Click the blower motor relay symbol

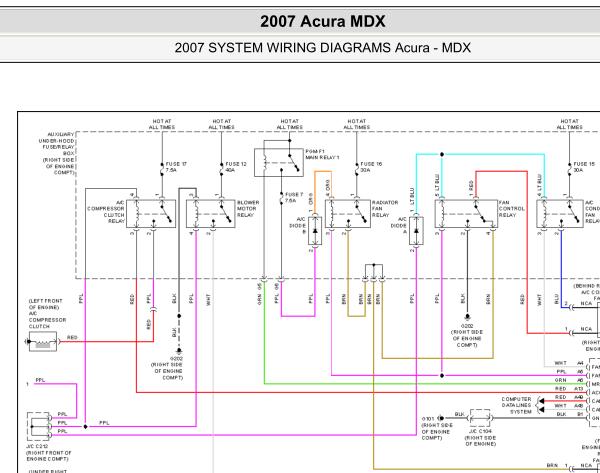click(211, 214)
